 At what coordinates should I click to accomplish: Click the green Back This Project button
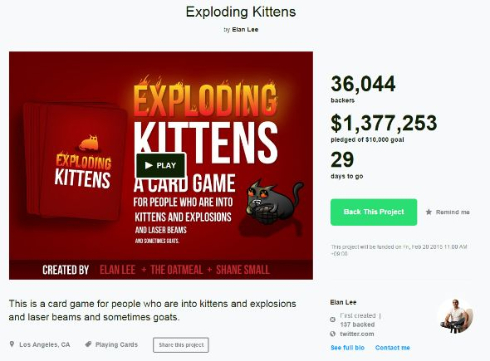[374, 212]
